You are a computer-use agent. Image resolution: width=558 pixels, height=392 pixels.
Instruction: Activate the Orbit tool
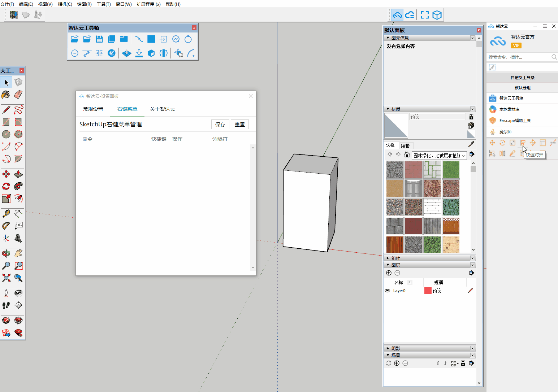[x=6, y=253]
